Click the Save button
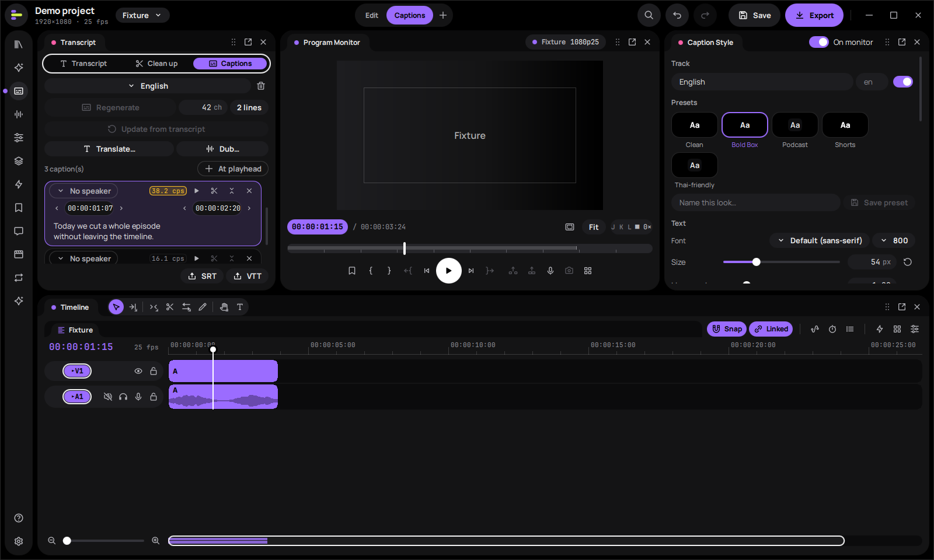Viewport: 934px width, 560px height. [x=755, y=15]
